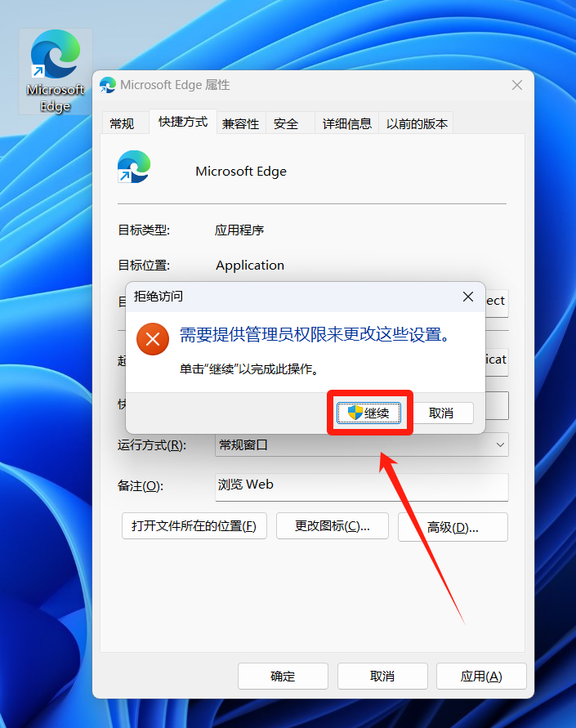The height and width of the screenshot is (728, 576).
Task: Switch to the 详细信息 tab
Action: pos(347,123)
